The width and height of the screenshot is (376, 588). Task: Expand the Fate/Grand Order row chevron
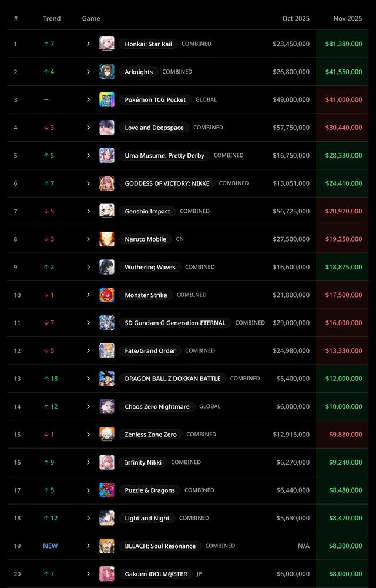point(88,351)
